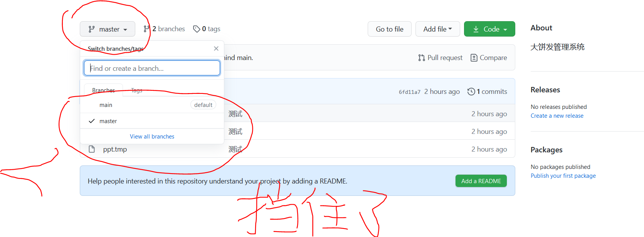Click the download icon in Code button
The height and width of the screenshot is (237, 644).
(x=476, y=29)
